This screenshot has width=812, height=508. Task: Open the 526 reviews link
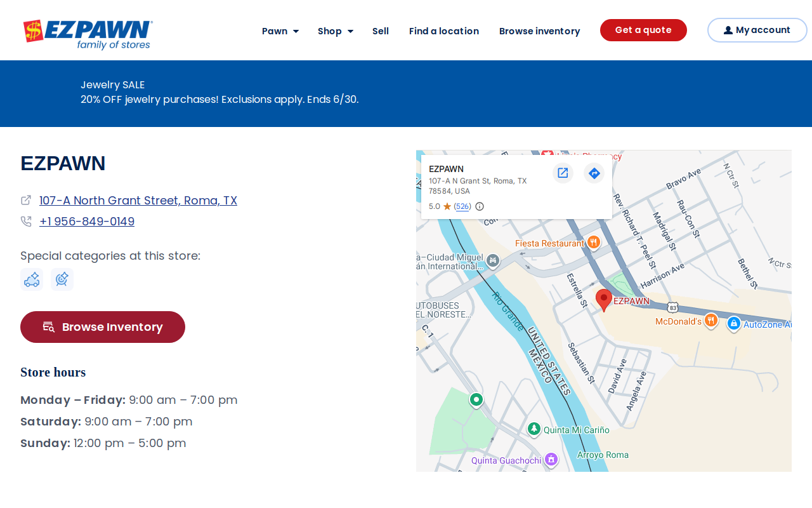click(x=462, y=206)
